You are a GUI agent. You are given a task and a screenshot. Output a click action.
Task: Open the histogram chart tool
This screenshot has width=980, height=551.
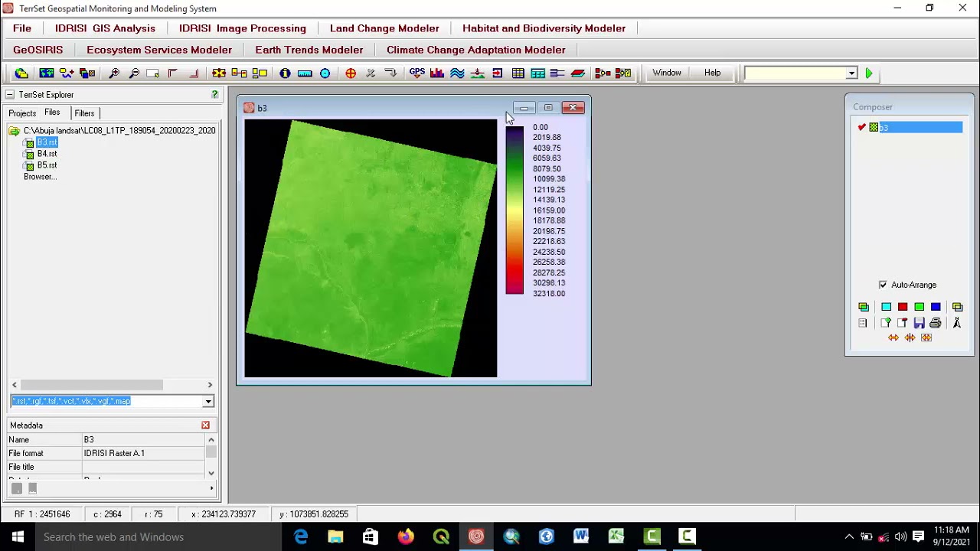point(437,73)
